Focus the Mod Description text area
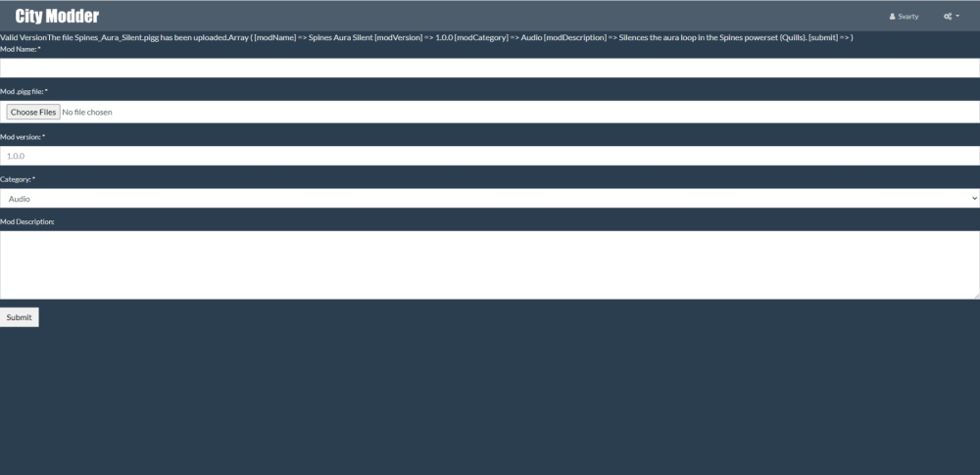980x475 pixels. 490,265
